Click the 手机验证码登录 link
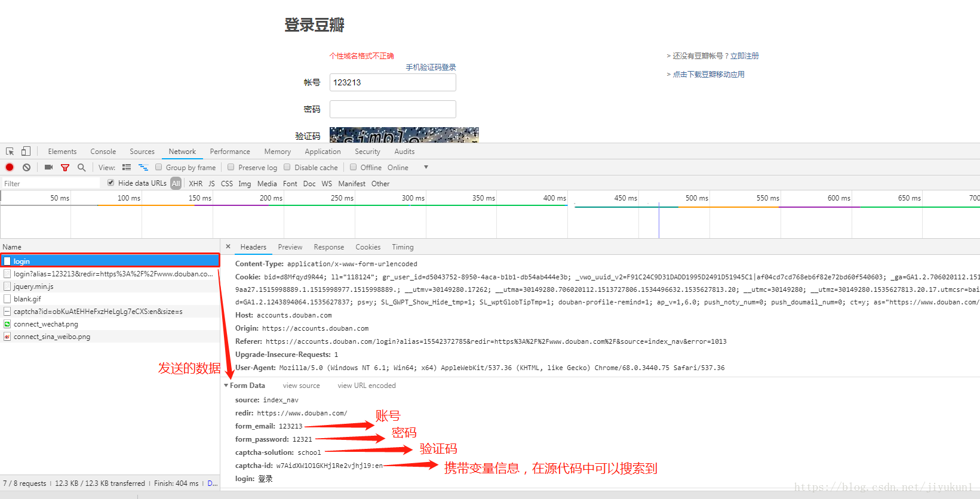Viewport: 980px width, 499px height. (x=431, y=67)
